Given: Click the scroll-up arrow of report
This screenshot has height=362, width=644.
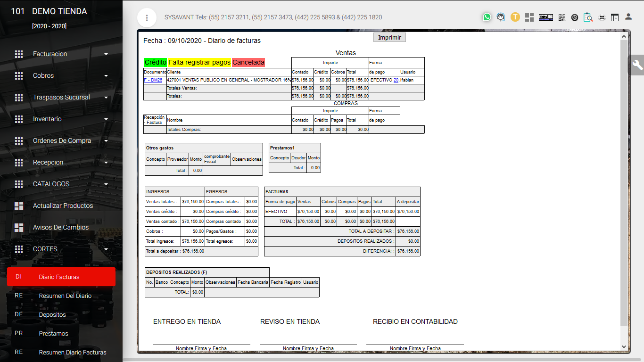Looking at the screenshot, I should [625, 36].
